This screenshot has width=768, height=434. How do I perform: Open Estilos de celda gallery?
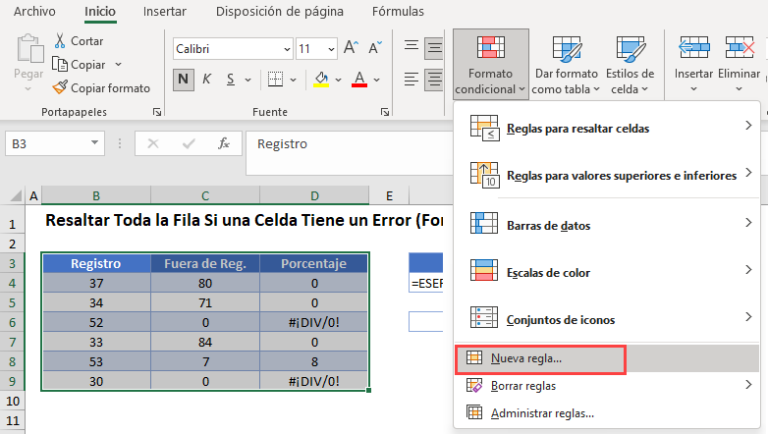[630, 64]
